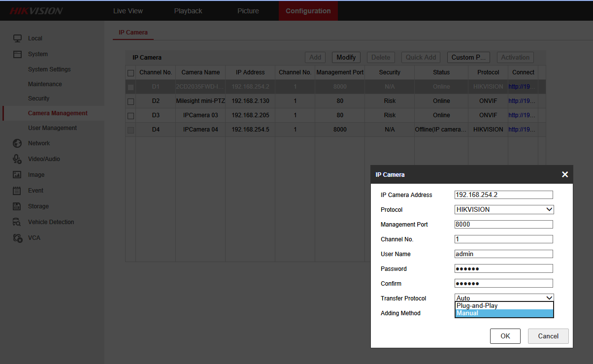Screen dimensions: 593x364
Task: Click the IP Camera Address input field
Action: click(x=503, y=195)
